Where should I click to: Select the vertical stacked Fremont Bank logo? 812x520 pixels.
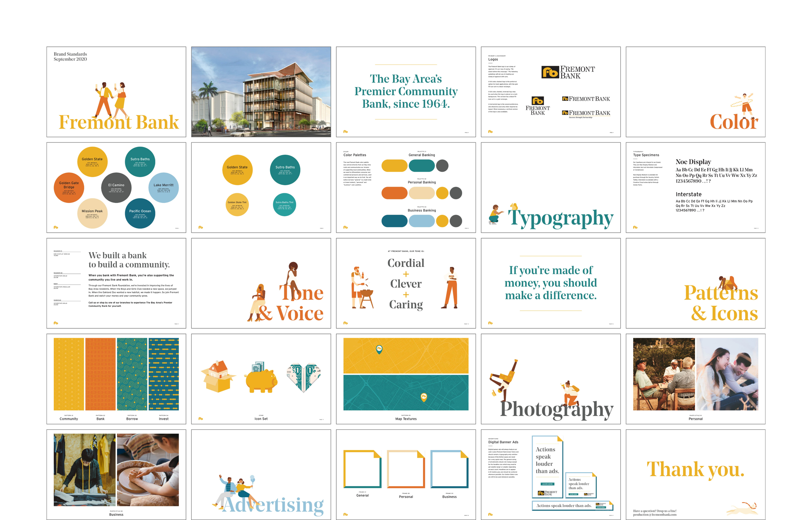pyautogui.click(x=538, y=106)
